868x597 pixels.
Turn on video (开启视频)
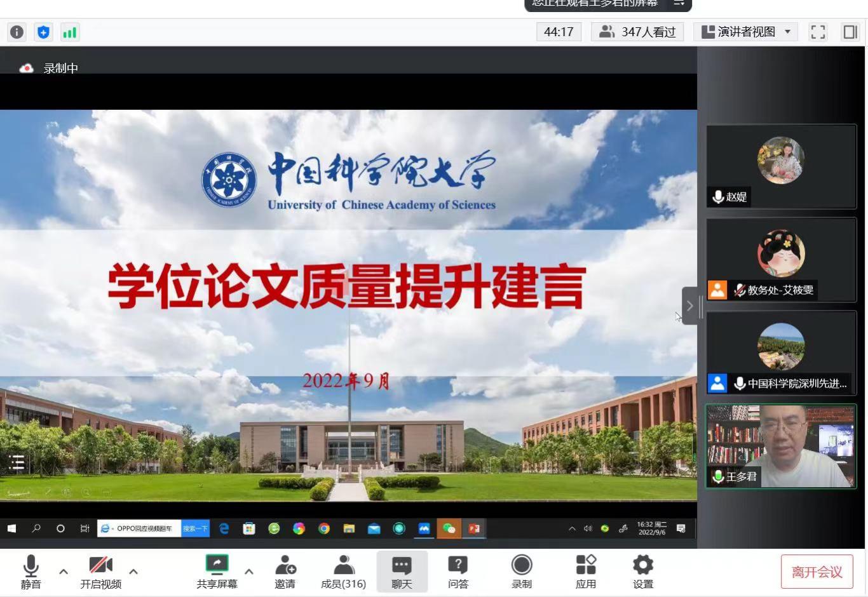pos(100,572)
